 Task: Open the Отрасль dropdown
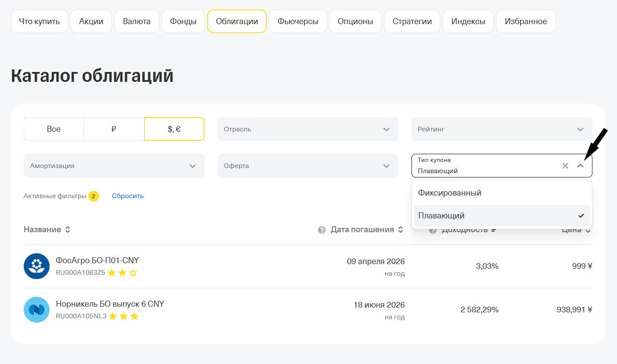pyautogui.click(x=308, y=129)
